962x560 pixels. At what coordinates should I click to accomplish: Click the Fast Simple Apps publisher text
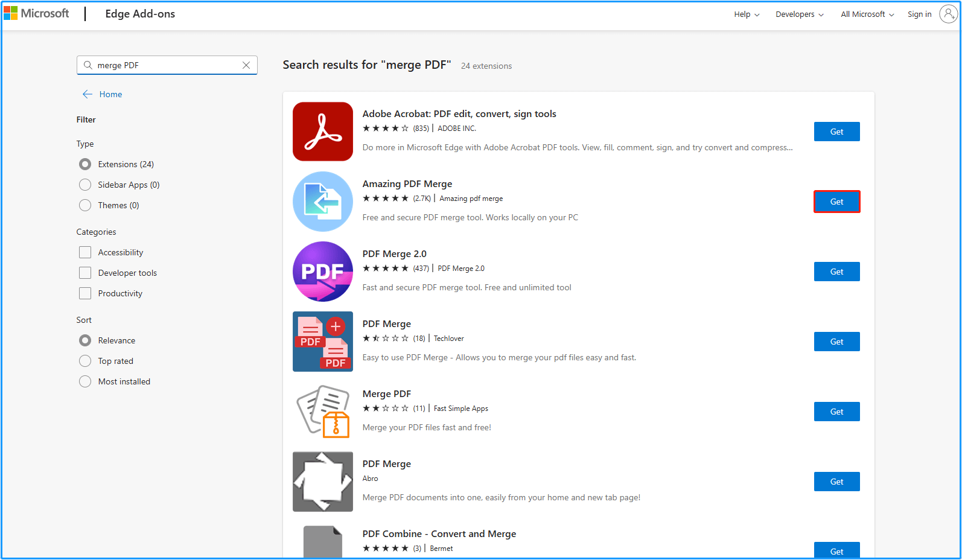tap(461, 409)
